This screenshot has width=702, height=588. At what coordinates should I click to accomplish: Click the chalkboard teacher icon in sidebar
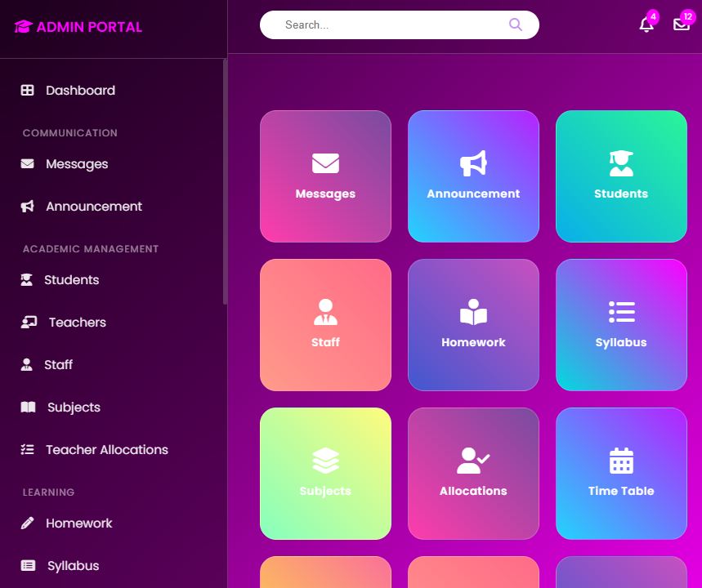(29, 323)
